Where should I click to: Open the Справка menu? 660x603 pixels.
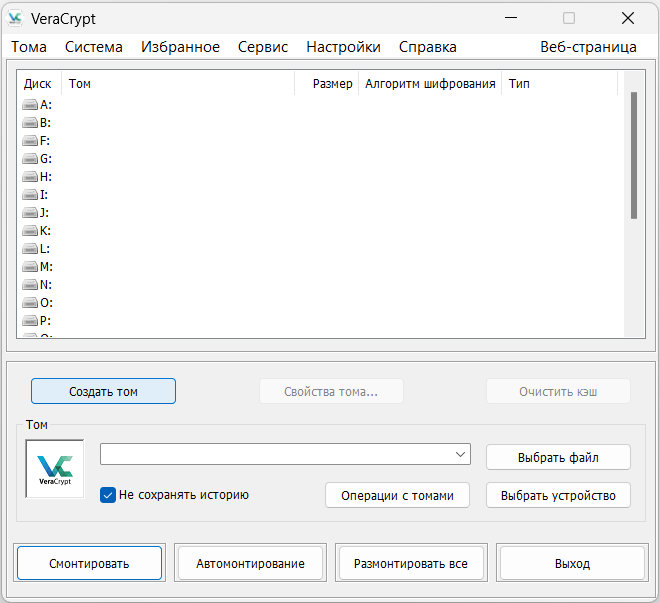[428, 47]
